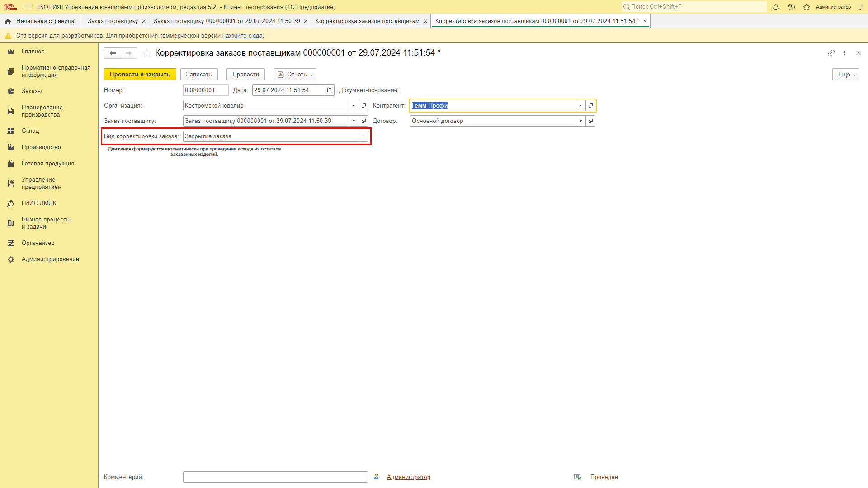Screen dimensions: 868x488
Task: Click the Готовая продукция bag icon
Action: coord(11,164)
